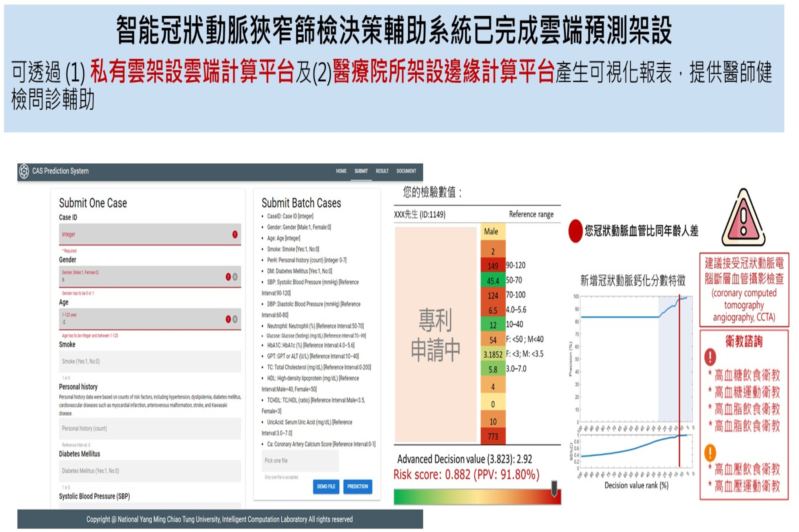Click the Smoke (Yes:1, No:0) field
The image size is (799, 532).
[150, 362]
